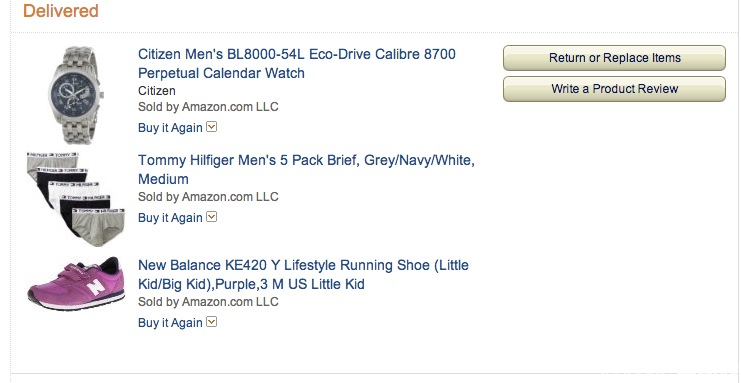This screenshot has height=383, width=741.
Task: Click Buy it Again under the New Balance shoe
Action: point(170,322)
